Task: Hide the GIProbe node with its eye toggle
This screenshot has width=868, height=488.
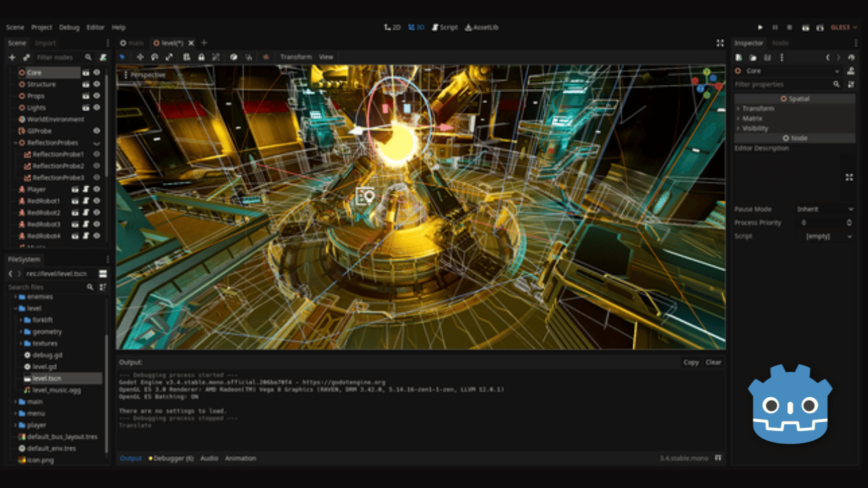Action: pyautogui.click(x=97, y=131)
